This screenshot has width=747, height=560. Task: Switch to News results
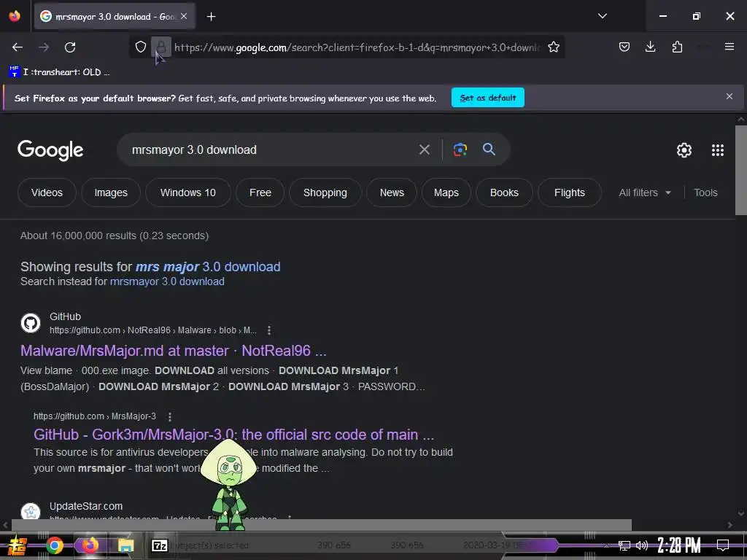pyautogui.click(x=392, y=192)
